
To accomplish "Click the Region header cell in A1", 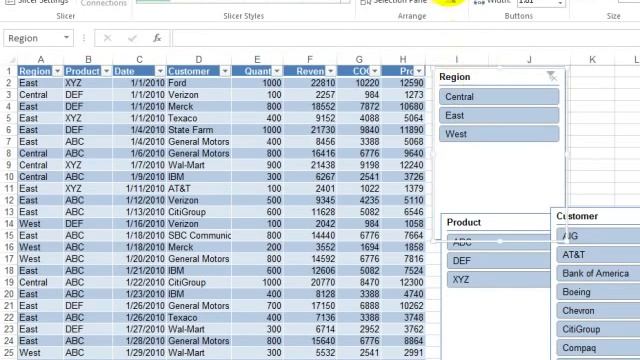I will coord(35,71).
